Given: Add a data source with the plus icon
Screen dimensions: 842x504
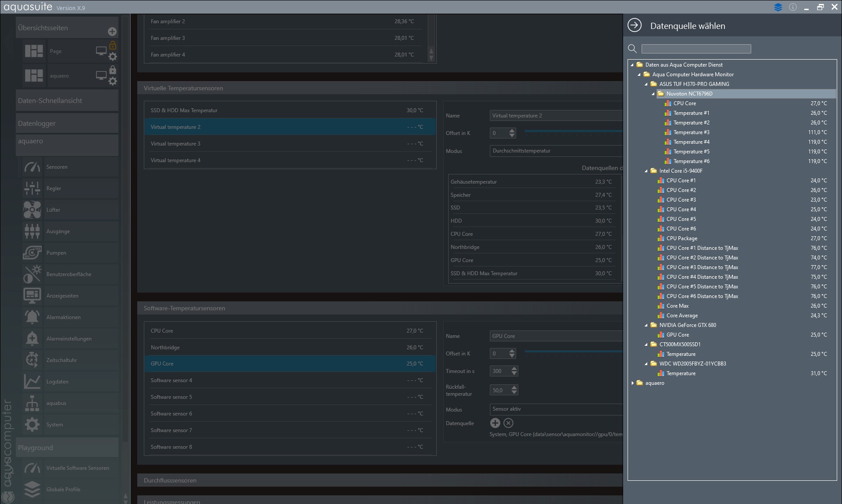Looking at the screenshot, I should [x=495, y=423].
